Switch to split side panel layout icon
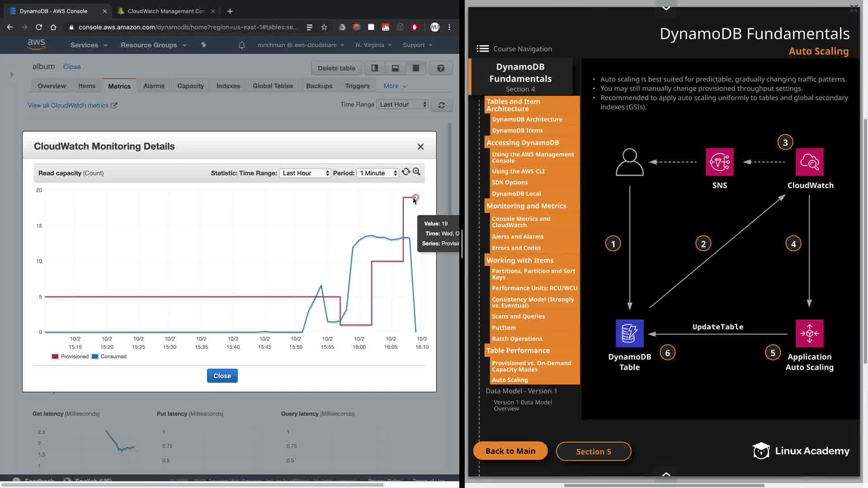The height and width of the screenshot is (488, 868). pyautogui.click(x=374, y=68)
